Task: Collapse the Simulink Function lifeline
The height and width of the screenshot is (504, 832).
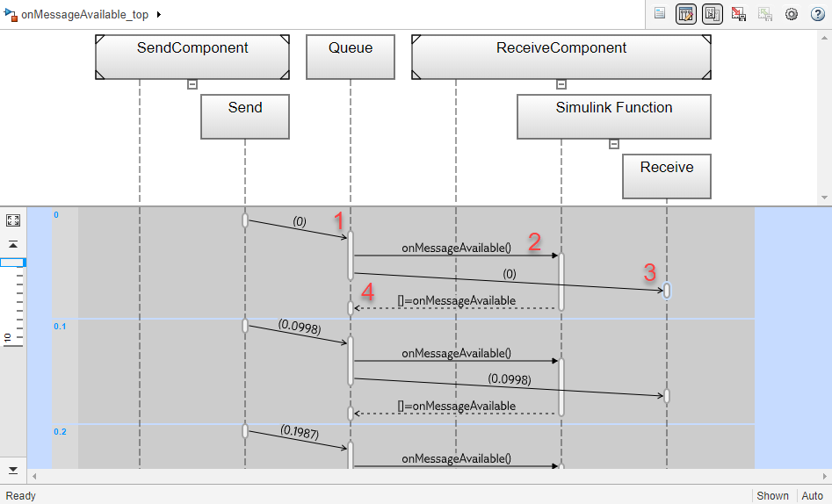Action: (614, 144)
